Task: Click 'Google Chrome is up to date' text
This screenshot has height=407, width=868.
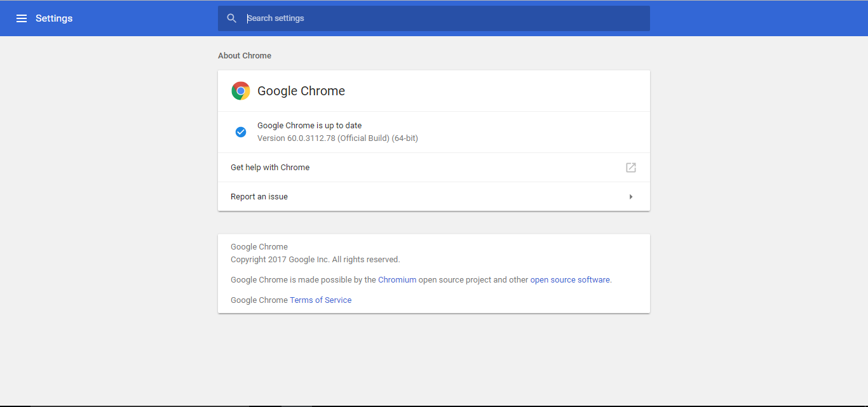Action: (309, 126)
